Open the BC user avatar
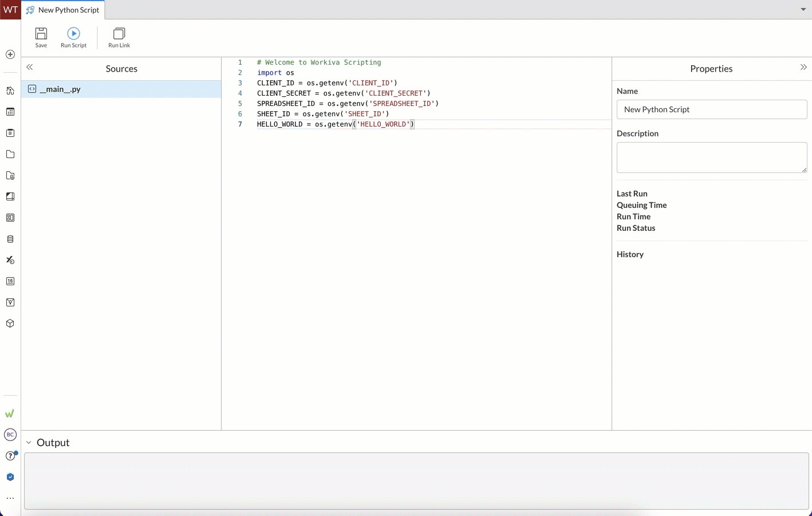The height and width of the screenshot is (516, 812). coord(10,435)
